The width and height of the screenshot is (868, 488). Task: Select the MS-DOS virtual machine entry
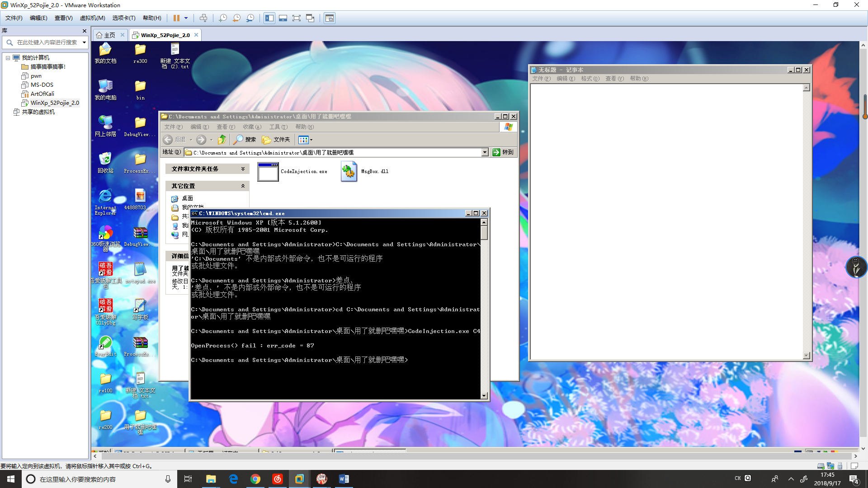[x=42, y=85]
